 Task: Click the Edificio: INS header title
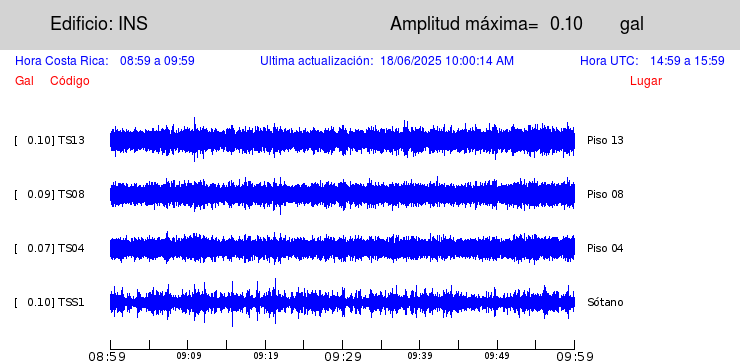click(99, 24)
